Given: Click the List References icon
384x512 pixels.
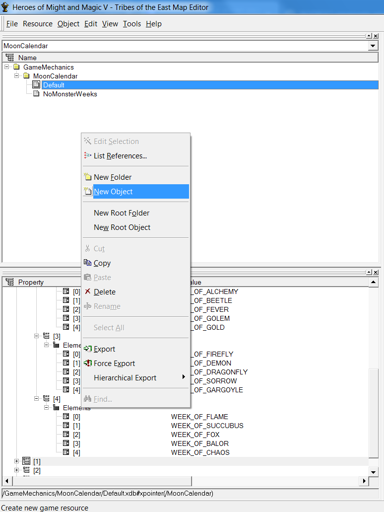Looking at the screenshot, I should point(87,155).
